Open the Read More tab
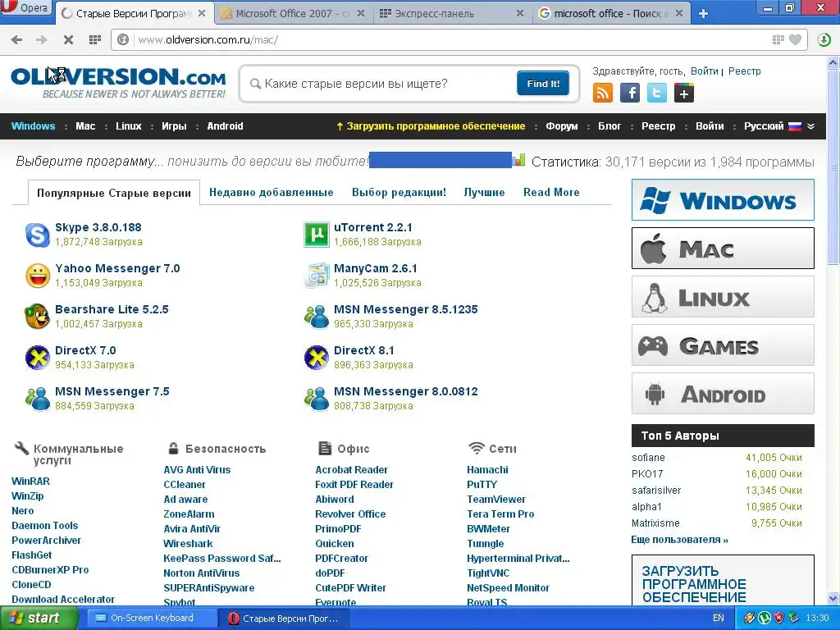This screenshot has width=840, height=630. coord(551,192)
